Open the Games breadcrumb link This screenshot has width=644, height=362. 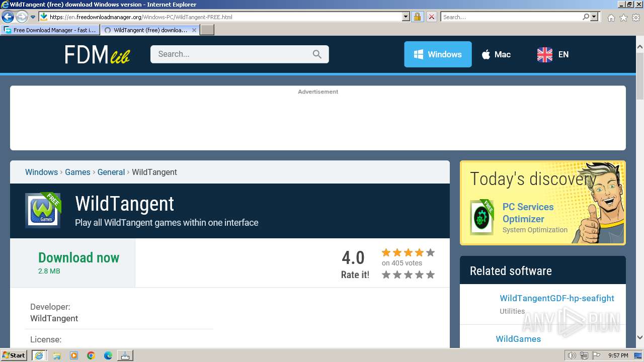pos(77,172)
